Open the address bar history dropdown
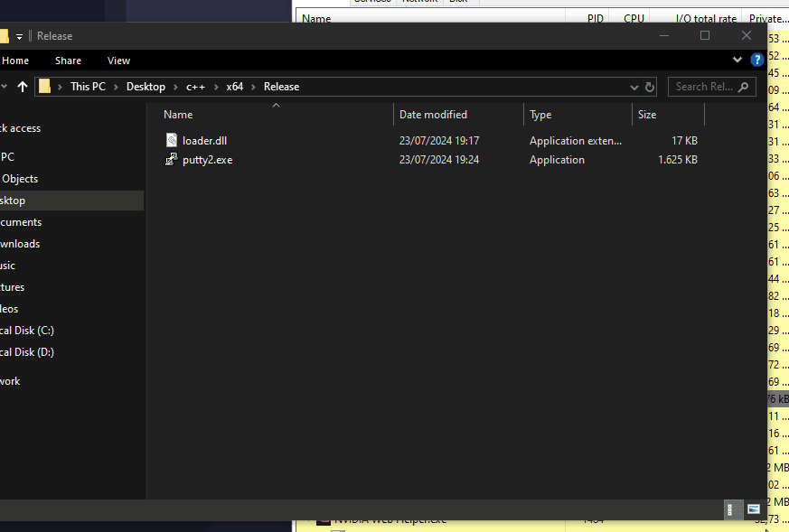This screenshot has height=532, width=789. [x=634, y=87]
